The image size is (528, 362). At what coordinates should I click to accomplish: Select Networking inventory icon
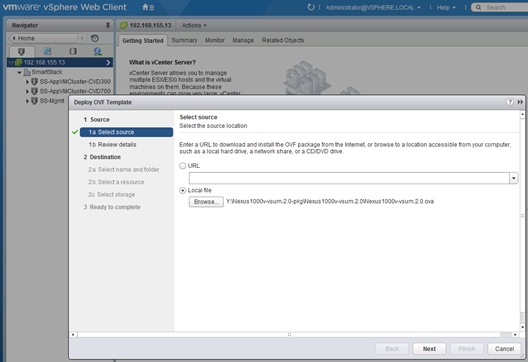coord(98,51)
